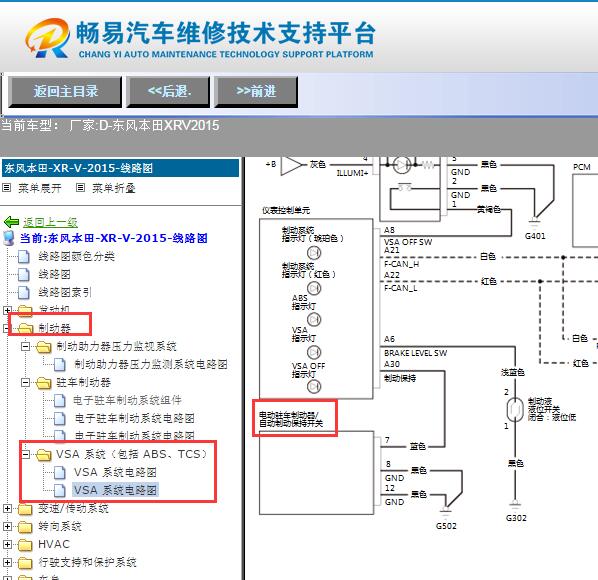Click the 东风本田-XR-V-2015-线路图 panel header
The height and width of the screenshot is (580, 598).
121,168
